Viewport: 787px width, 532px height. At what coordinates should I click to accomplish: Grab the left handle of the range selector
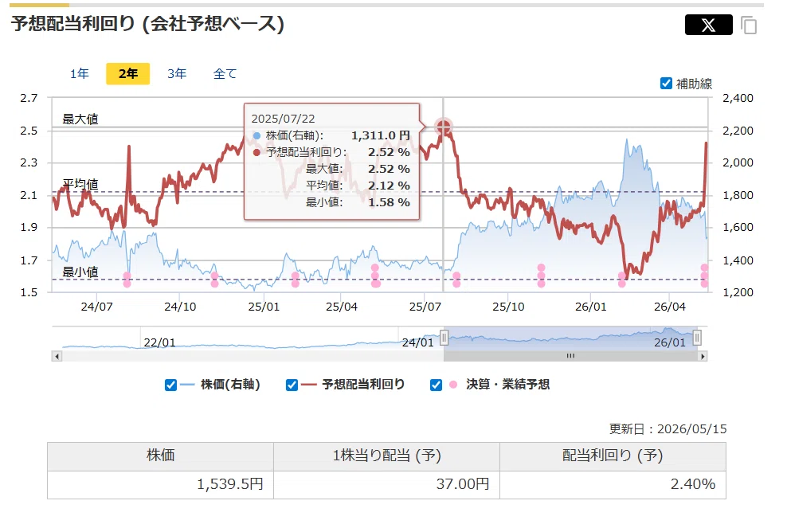point(444,338)
